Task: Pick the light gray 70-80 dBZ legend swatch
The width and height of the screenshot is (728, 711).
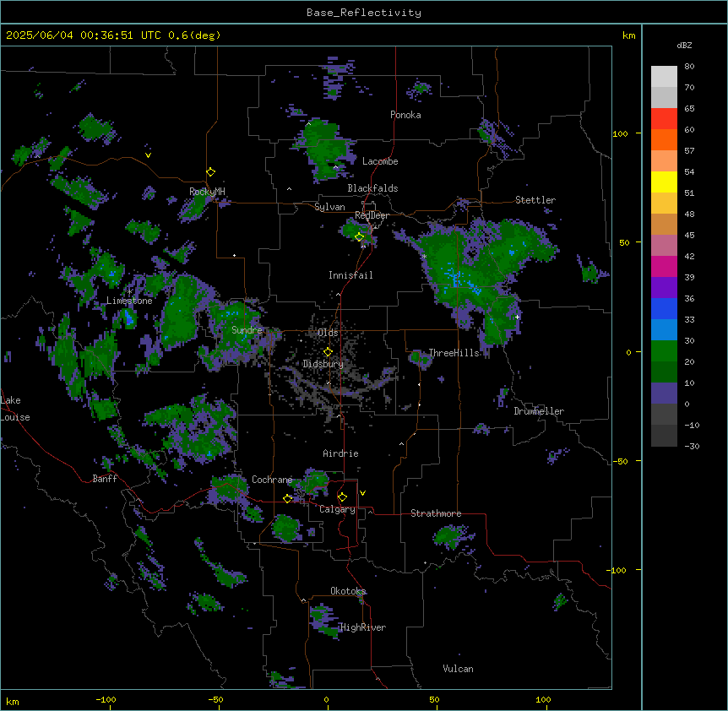Action: tap(664, 77)
